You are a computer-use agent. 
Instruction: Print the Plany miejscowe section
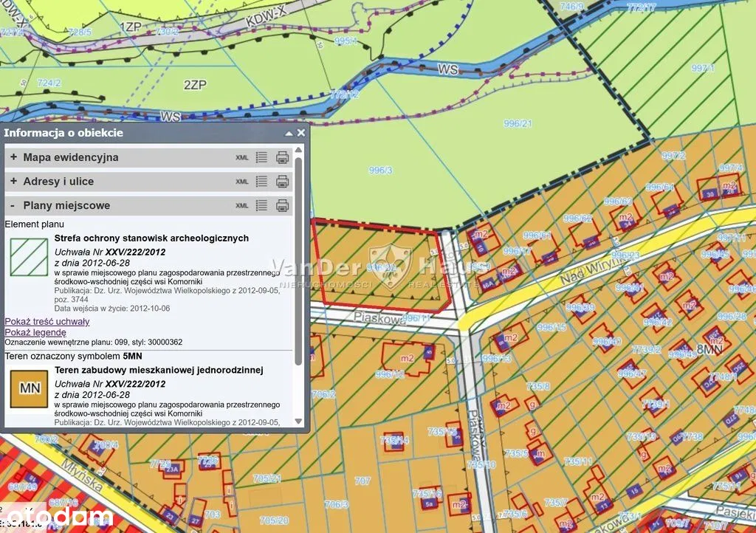pos(282,206)
